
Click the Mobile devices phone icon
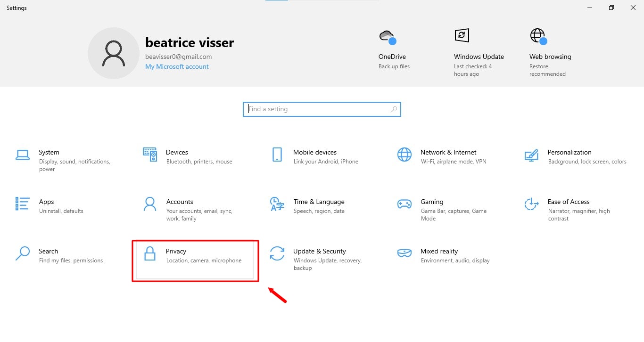(277, 155)
